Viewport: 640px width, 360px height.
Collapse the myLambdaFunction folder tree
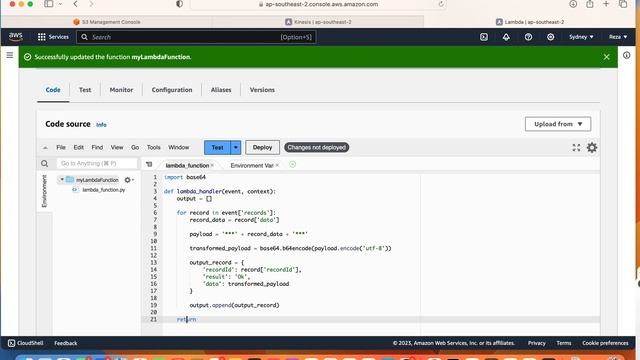(62, 180)
